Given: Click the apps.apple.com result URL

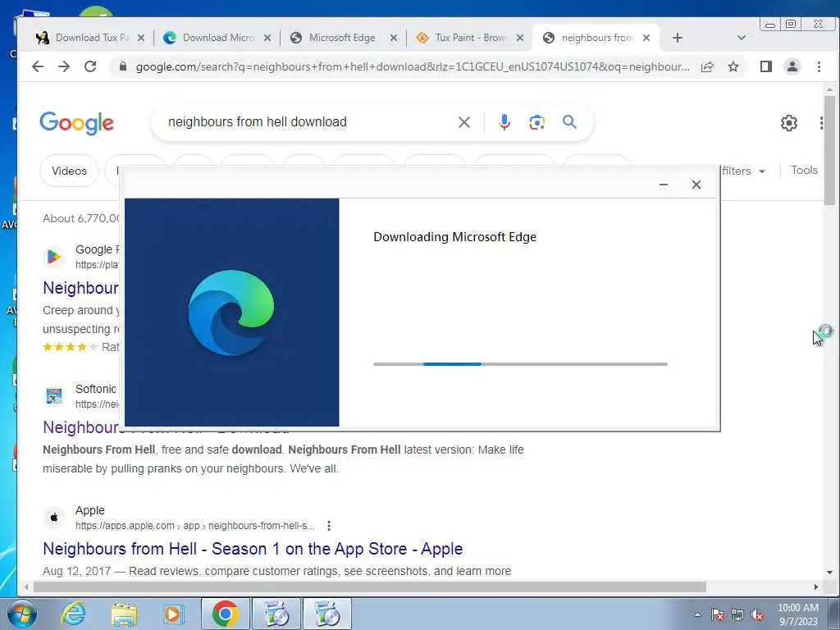Looking at the screenshot, I should pyautogui.click(x=195, y=526).
